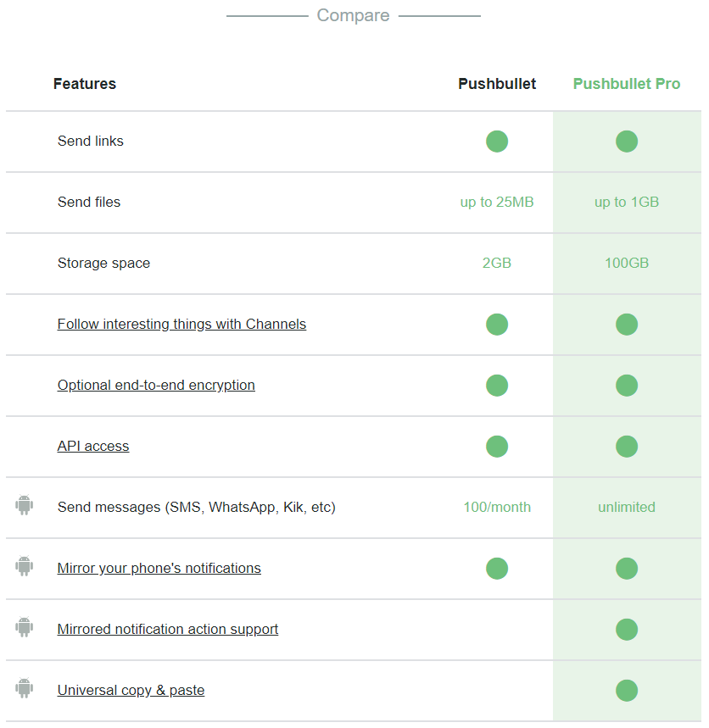This screenshot has height=728, width=709.
Task: Click Pro green dot for Send links
Action: pos(626,142)
